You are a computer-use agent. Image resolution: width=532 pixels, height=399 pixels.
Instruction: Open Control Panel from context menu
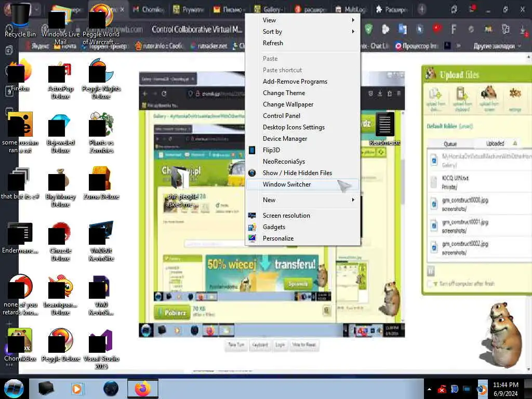pos(302,116)
